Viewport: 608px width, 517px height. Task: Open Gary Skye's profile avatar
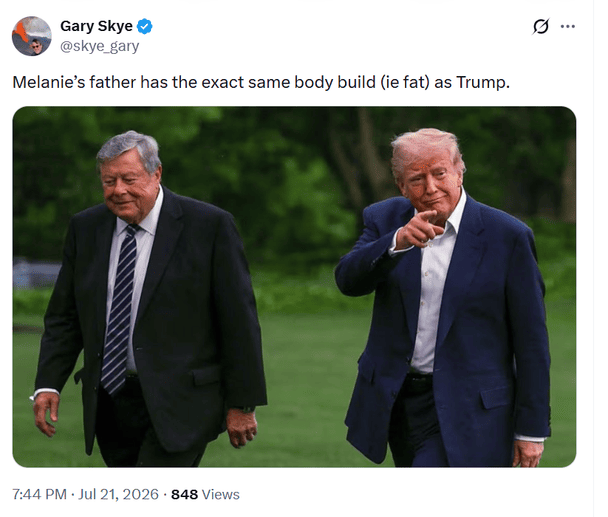[x=31, y=36]
